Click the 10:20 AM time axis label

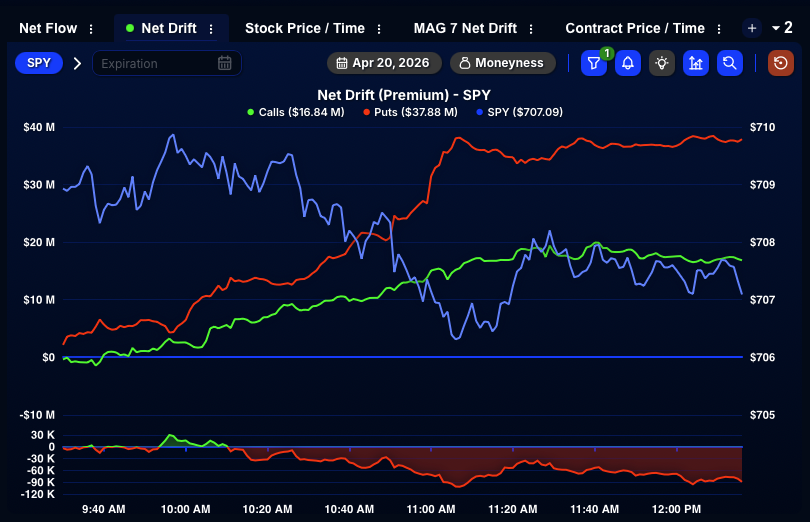click(267, 509)
